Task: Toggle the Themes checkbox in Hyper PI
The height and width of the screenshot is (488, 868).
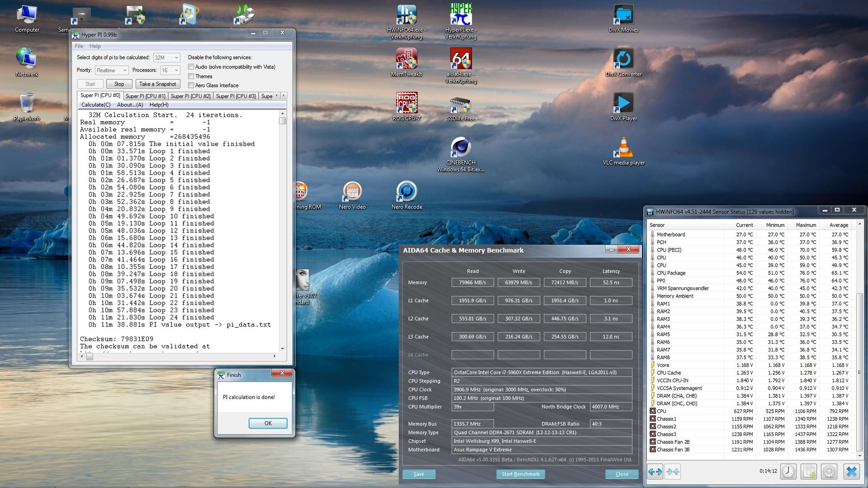Action: (x=191, y=76)
